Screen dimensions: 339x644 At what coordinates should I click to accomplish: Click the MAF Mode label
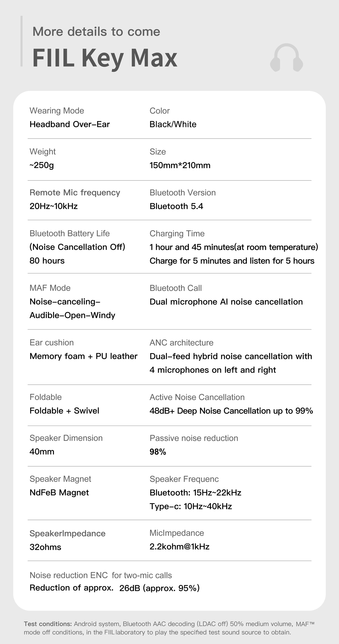(x=50, y=288)
